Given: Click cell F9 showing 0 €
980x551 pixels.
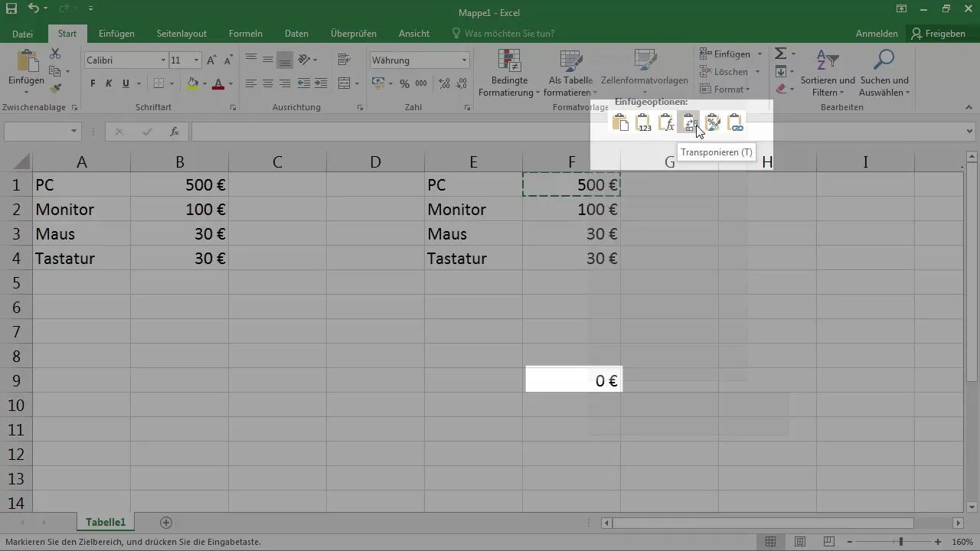Looking at the screenshot, I should pyautogui.click(x=573, y=380).
